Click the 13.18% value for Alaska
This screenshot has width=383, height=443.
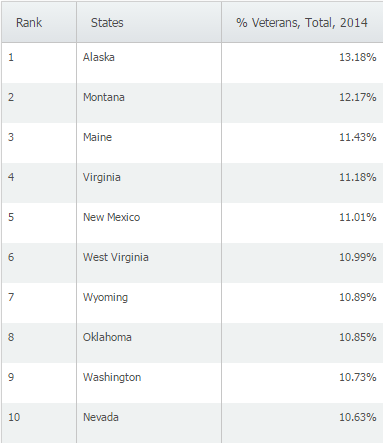[358, 57]
